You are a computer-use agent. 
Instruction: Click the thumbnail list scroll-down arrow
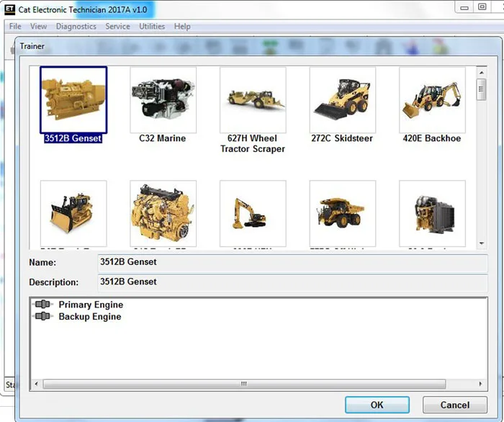[x=482, y=243]
